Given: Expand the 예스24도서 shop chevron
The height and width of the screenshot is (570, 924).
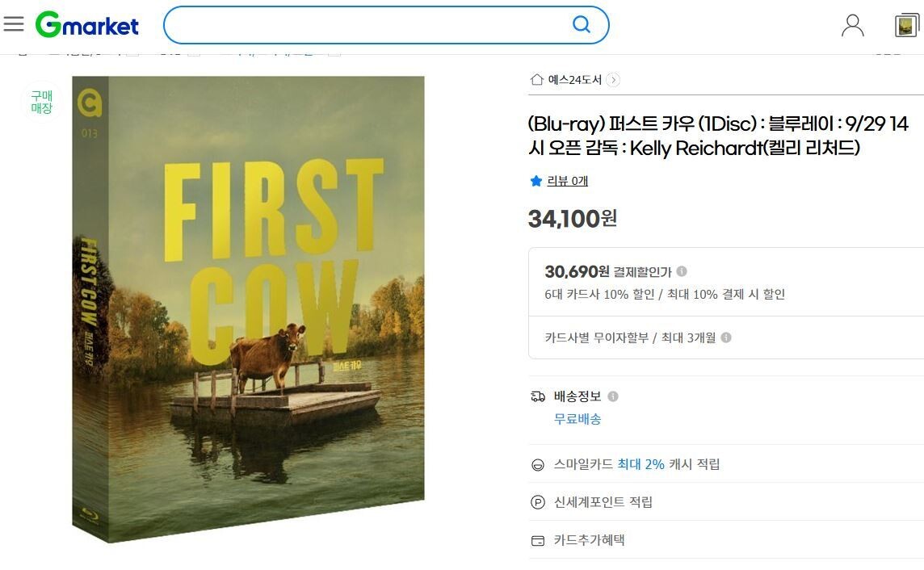Looking at the screenshot, I should coord(614,79).
